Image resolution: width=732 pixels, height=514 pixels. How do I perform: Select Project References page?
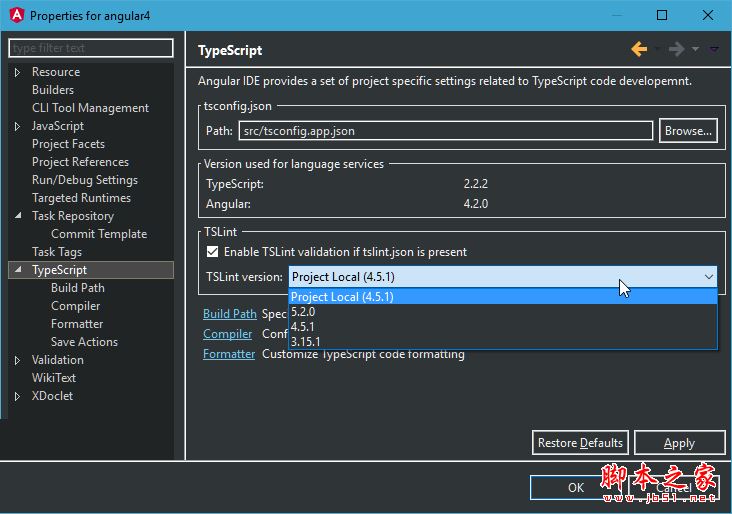point(80,162)
